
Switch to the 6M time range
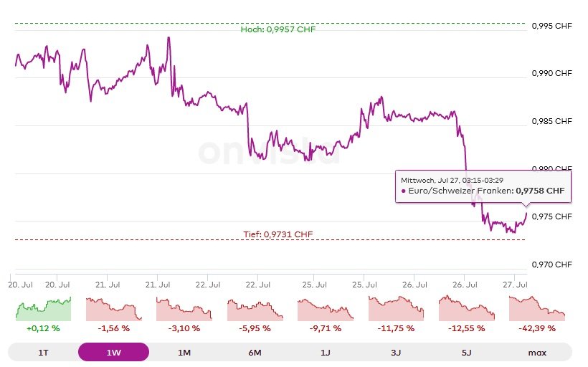[255, 352]
